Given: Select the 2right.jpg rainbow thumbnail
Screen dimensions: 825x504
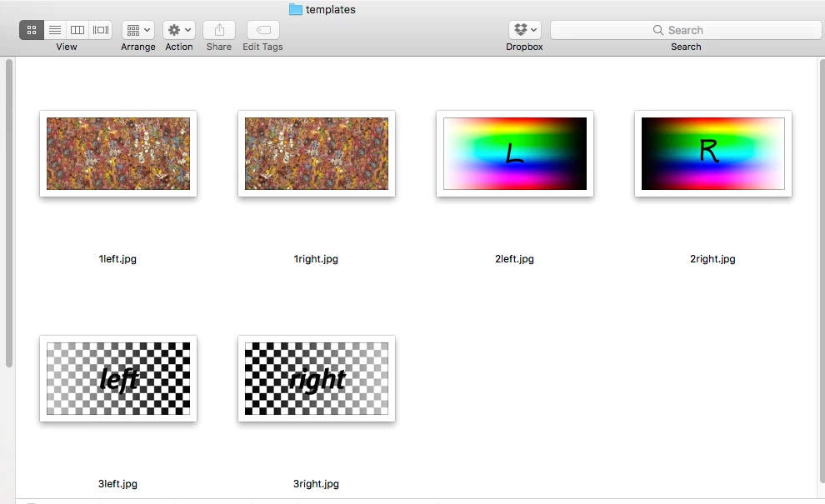Looking at the screenshot, I should [713, 153].
